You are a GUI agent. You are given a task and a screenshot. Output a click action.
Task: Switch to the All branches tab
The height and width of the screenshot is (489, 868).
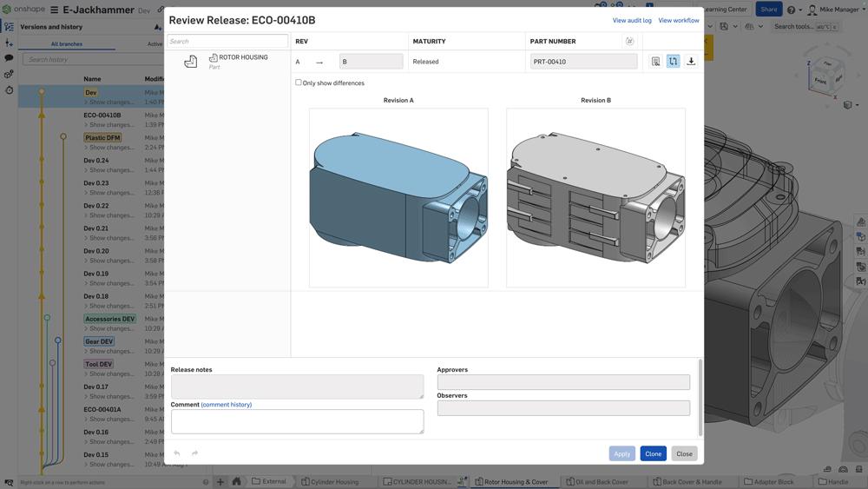[x=67, y=43]
